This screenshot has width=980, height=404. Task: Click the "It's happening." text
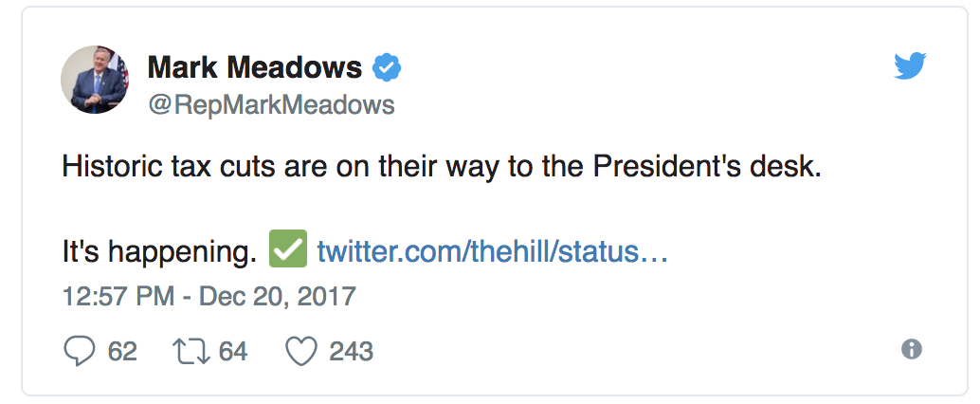(159, 252)
